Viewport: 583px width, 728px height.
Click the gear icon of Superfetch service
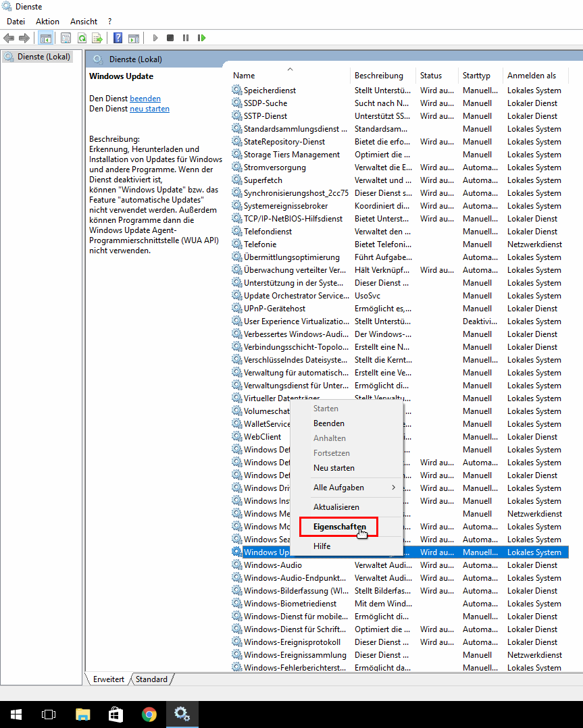point(237,180)
